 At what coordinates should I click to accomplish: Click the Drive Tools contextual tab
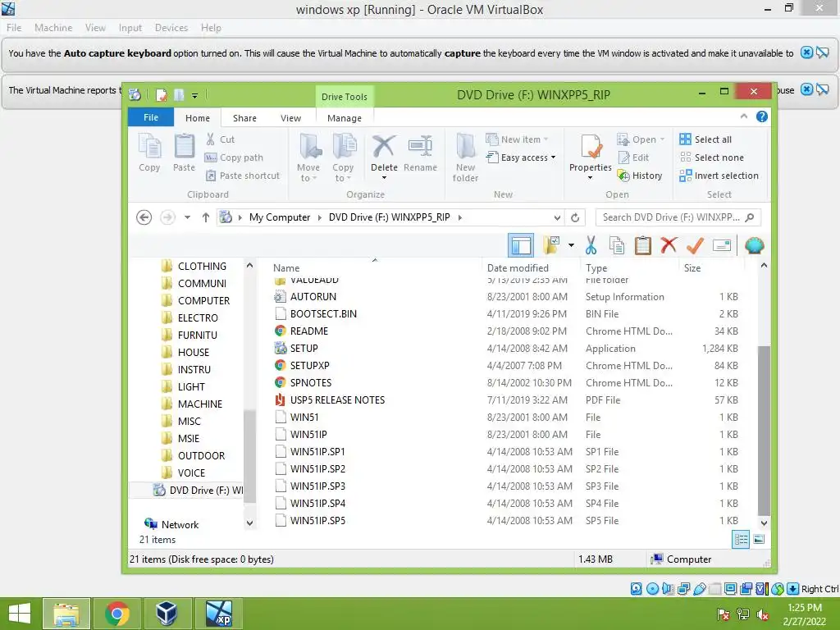coord(345,97)
